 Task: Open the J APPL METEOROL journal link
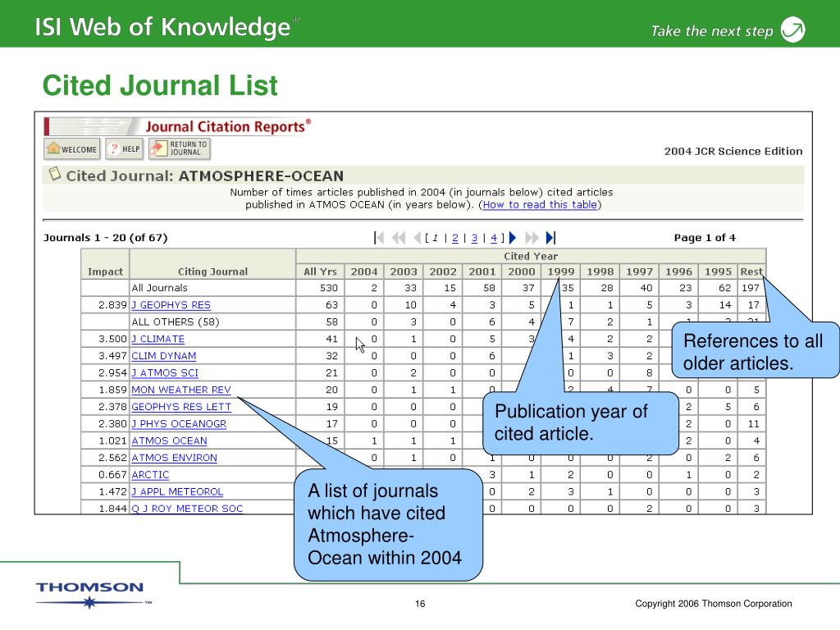pyautogui.click(x=177, y=492)
